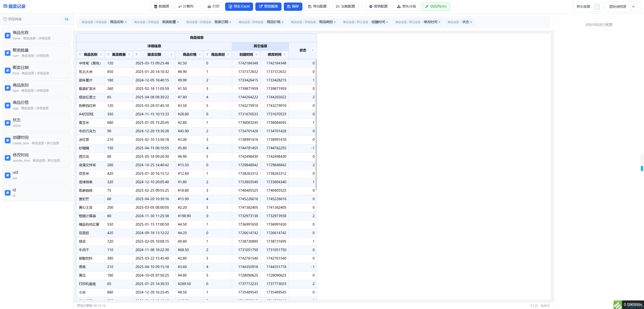Select the 详细信息 group header

[154, 46]
